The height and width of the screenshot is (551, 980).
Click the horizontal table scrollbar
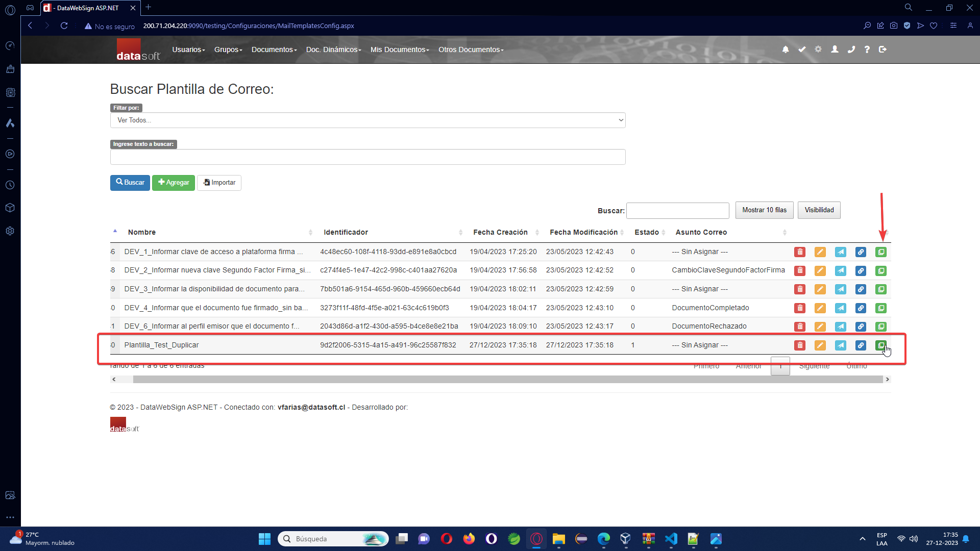click(507, 380)
